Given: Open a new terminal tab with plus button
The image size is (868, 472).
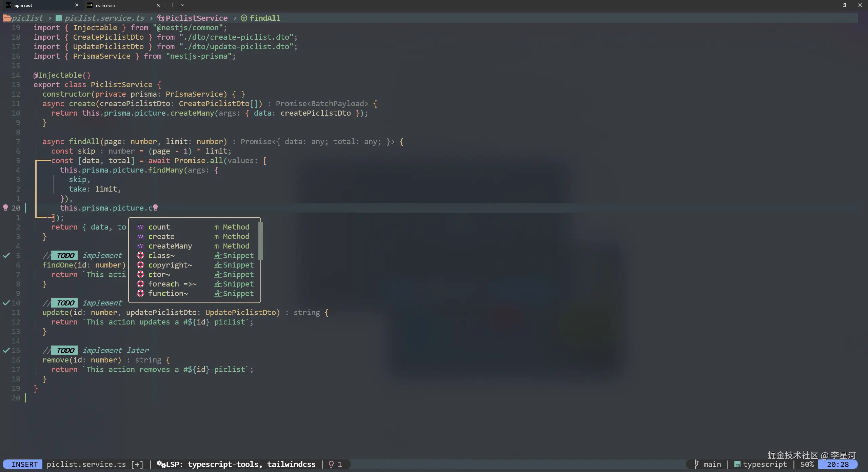Looking at the screenshot, I should tap(173, 5).
